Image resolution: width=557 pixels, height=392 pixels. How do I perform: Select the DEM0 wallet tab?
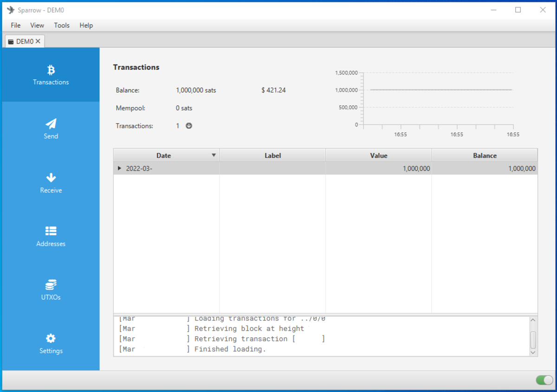tap(25, 41)
